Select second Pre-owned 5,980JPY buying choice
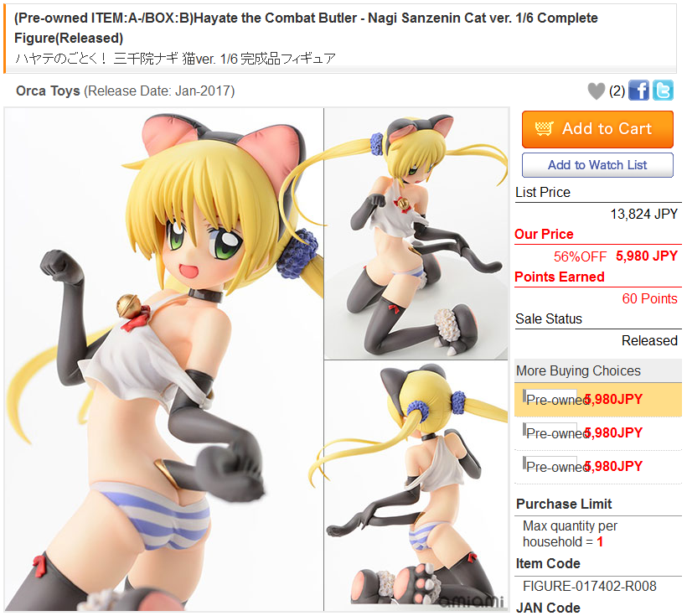The width and height of the screenshot is (687, 616). tap(598, 433)
